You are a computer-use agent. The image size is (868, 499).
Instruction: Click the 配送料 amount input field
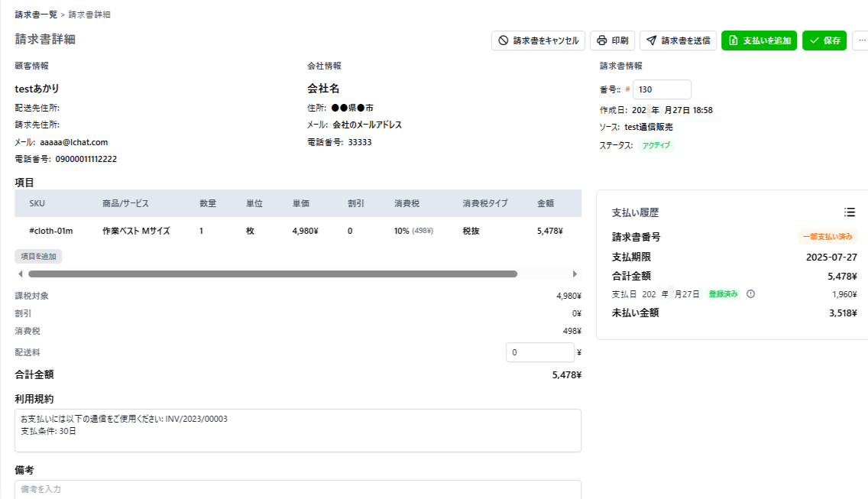[539, 352]
